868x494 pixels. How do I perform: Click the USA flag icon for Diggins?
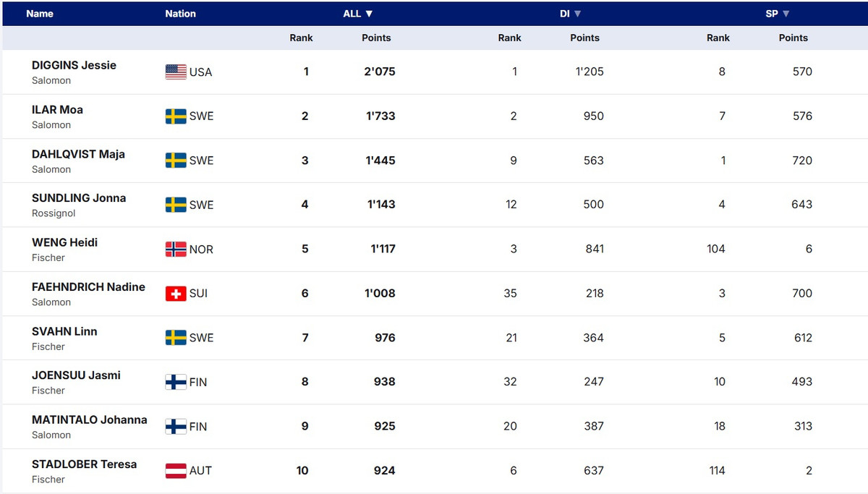click(176, 72)
